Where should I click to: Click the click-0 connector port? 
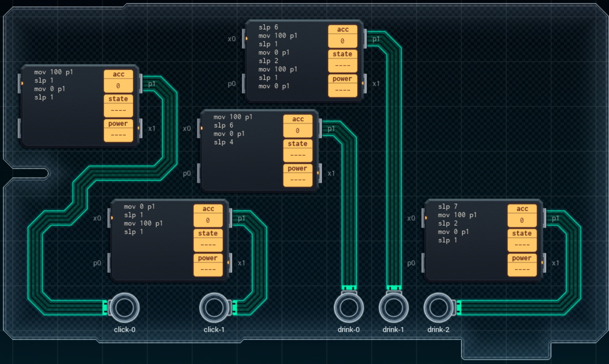coord(124,308)
